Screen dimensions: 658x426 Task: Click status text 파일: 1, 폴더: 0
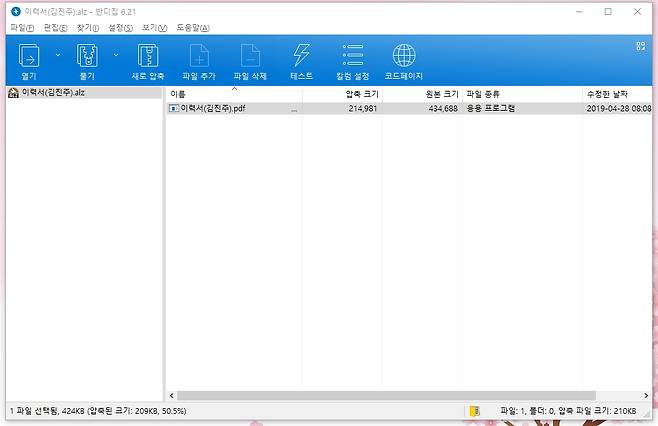[527, 411]
